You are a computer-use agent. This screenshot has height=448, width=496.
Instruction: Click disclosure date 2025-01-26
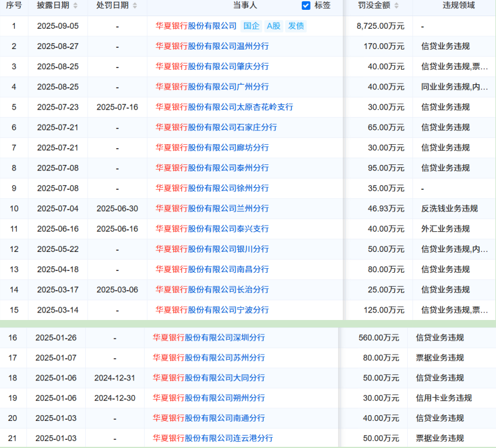pos(56,337)
